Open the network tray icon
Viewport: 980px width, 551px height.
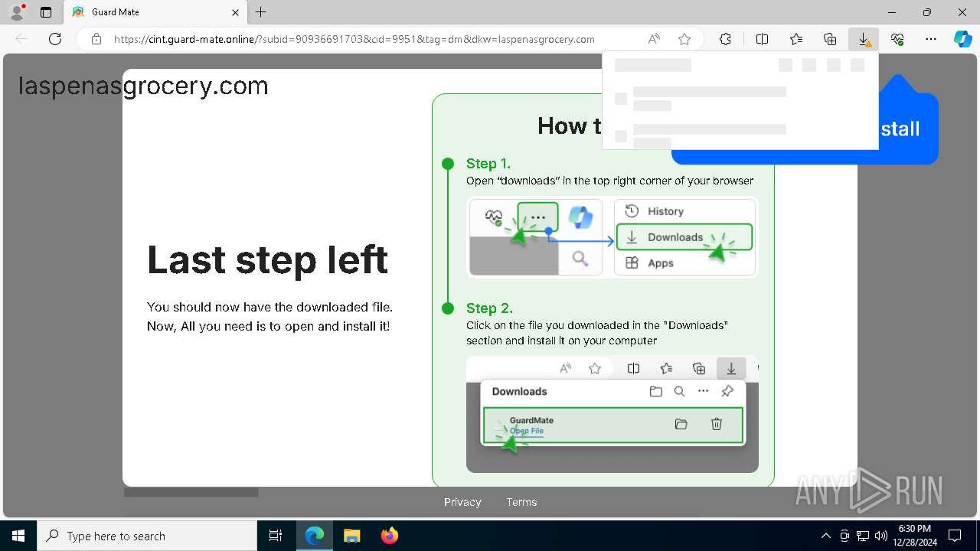click(x=863, y=536)
